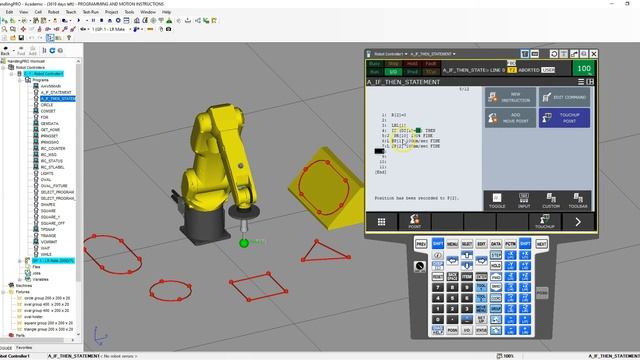640x360 pixels.
Task: Click the refresh icon in the navigator panel
Action: (x=52, y=50)
